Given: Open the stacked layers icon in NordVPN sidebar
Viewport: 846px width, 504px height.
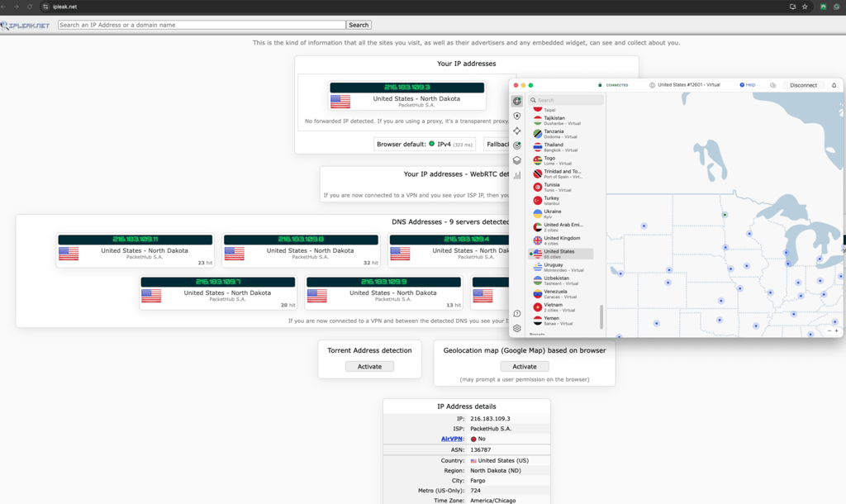Looking at the screenshot, I should pos(517,160).
